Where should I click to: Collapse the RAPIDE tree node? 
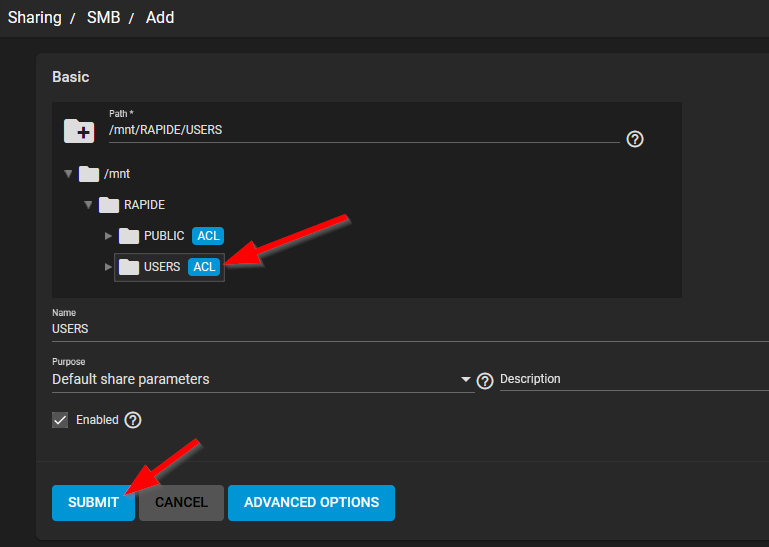point(88,205)
